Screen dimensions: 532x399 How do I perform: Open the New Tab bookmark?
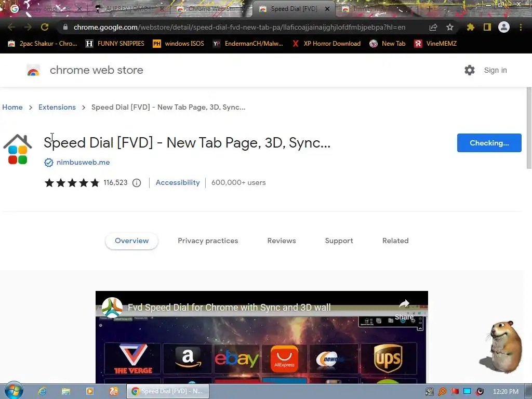click(388, 44)
